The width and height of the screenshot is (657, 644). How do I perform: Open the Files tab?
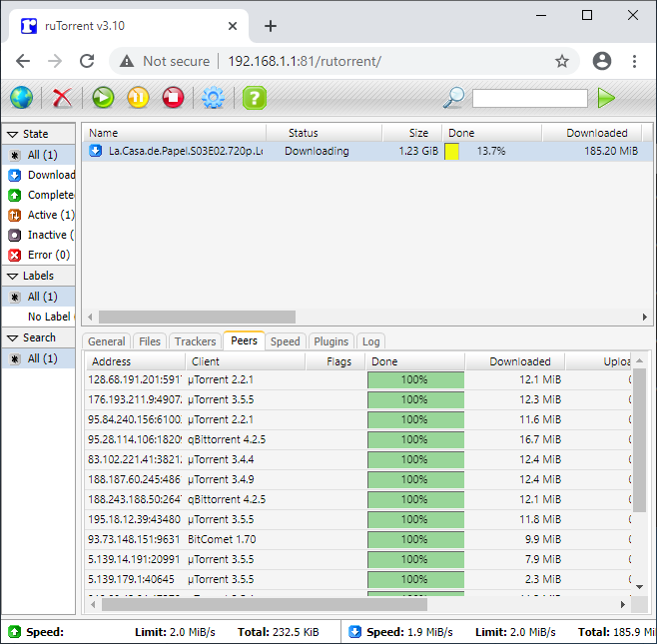click(150, 341)
